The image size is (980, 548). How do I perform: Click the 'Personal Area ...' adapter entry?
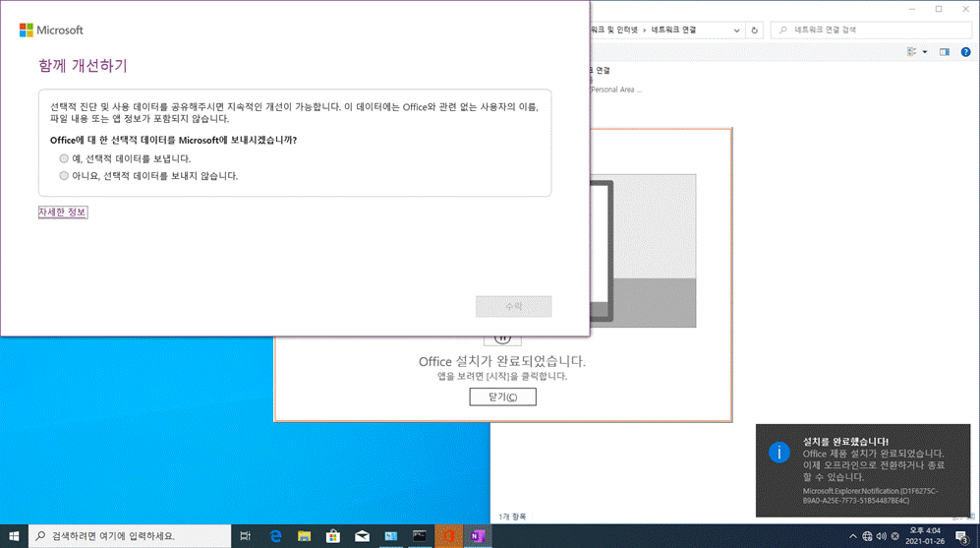(x=616, y=90)
